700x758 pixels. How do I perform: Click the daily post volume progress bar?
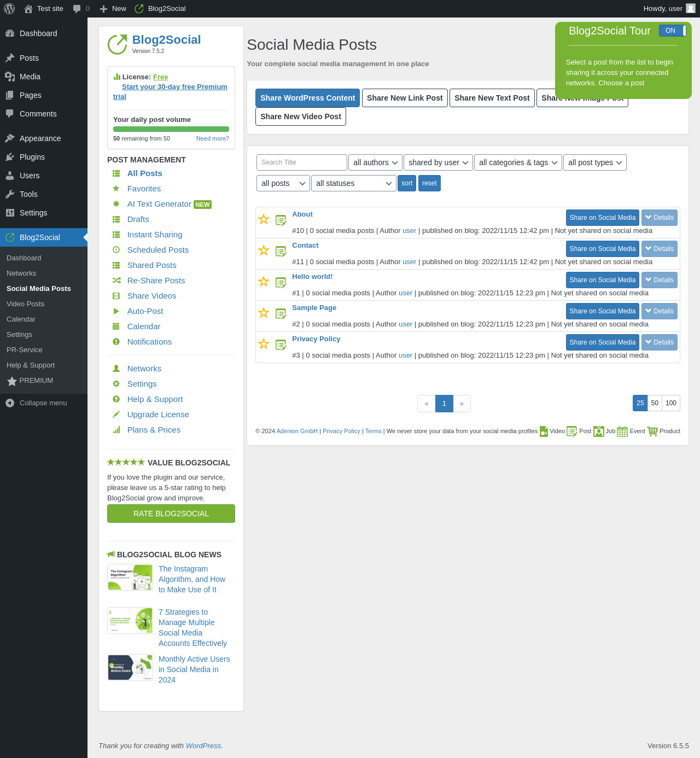[171, 129]
